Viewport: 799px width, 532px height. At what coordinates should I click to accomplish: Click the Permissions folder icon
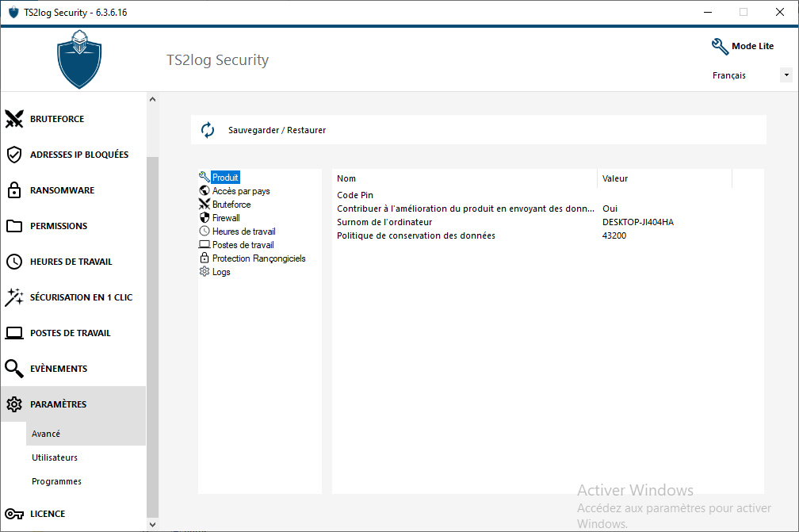[14, 226]
